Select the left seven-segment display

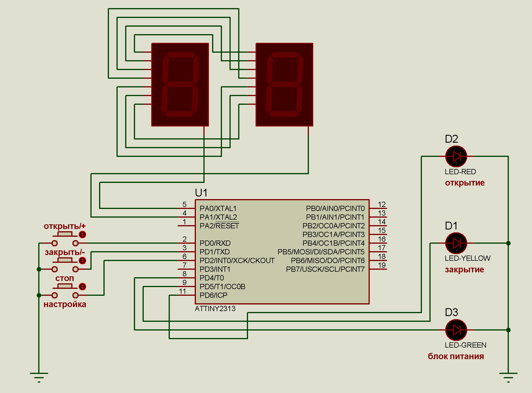[x=180, y=85]
